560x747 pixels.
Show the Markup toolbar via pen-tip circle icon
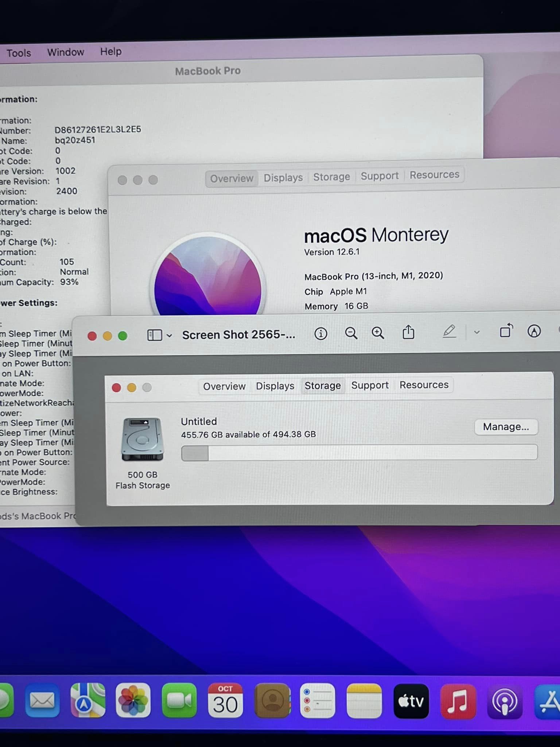(534, 331)
